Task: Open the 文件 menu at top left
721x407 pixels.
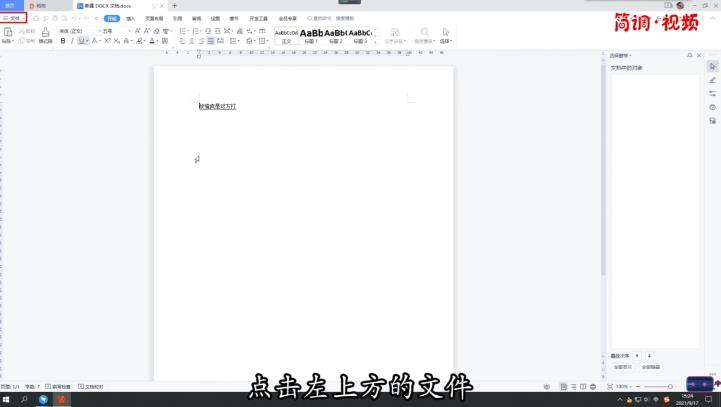Action: click(14, 18)
